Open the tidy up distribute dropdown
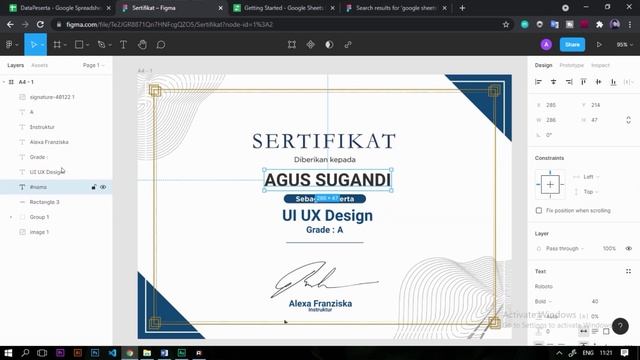Screen dimensions: 640x360 pyautogui.click(x=629, y=82)
